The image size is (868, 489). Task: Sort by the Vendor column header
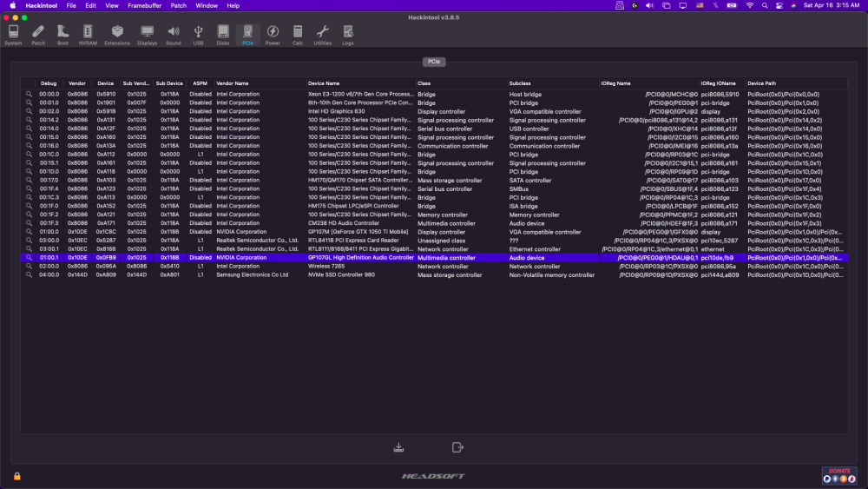click(x=77, y=83)
